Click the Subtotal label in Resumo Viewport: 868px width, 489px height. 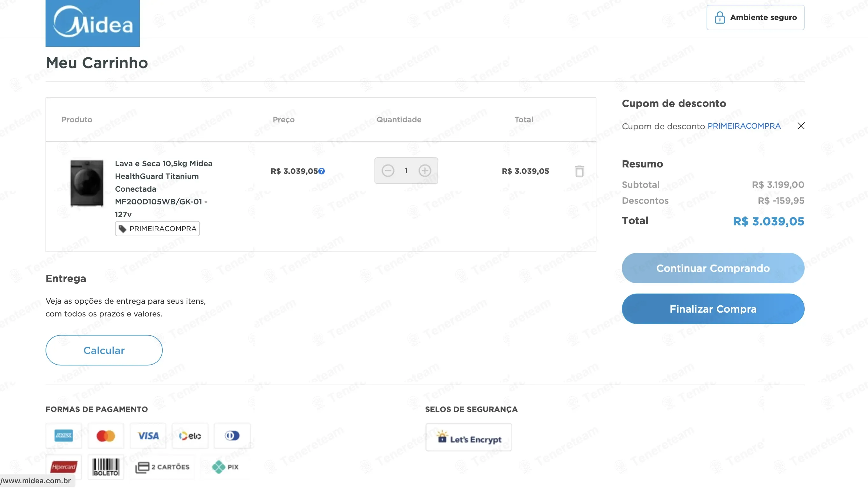[641, 185]
